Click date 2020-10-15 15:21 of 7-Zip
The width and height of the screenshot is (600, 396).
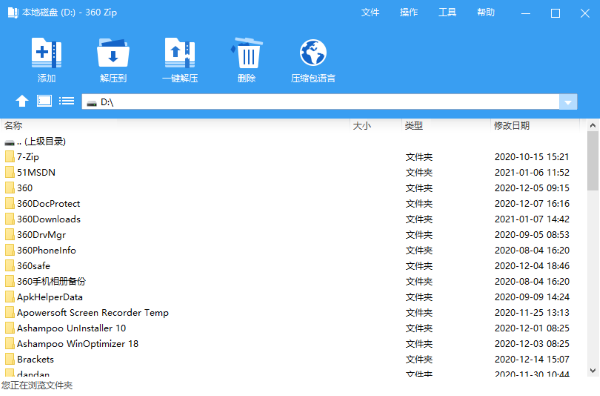pyautogui.click(x=532, y=157)
